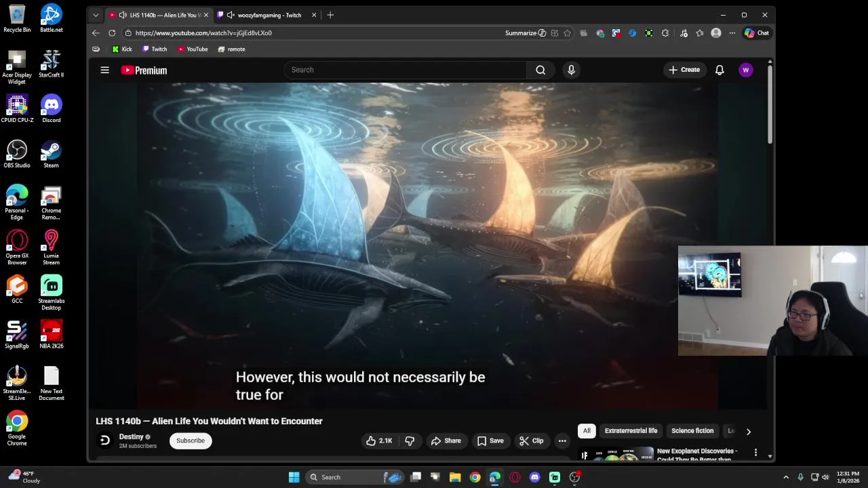The width and height of the screenshot is (868, 488).
Task: Create a Clip of the video
Action: pos(531,441)
